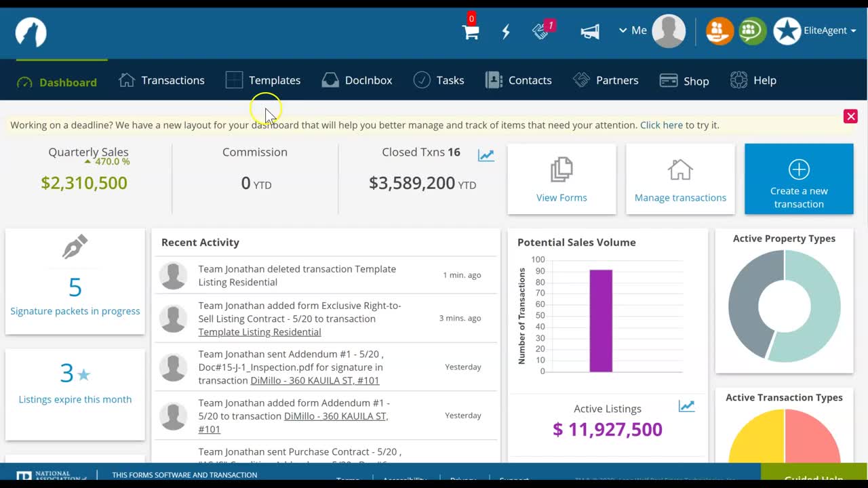The height and width of the screenshot is (488, 868).
Task: Click Create a new transaction
Action: click(x=799, y=179)
